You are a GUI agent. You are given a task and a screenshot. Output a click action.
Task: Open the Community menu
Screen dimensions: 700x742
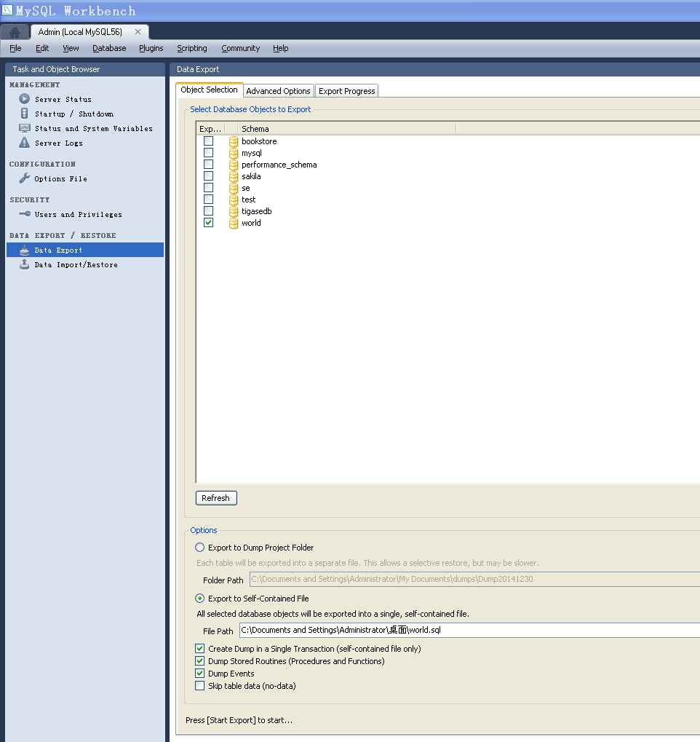241,48
